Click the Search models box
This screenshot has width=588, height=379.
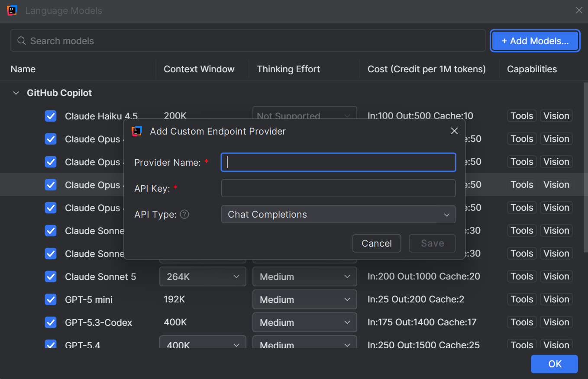coord(248,41)
